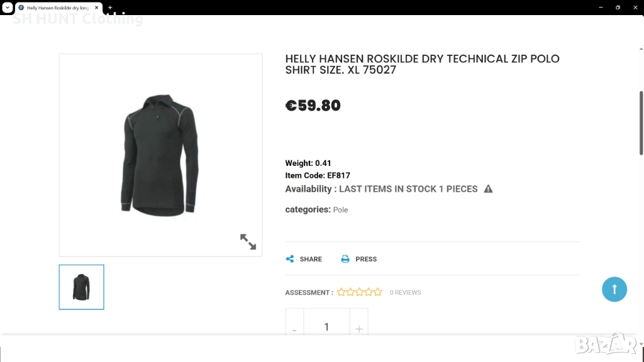644x362 pixels.
Task: Click the first rating star
Action: (341, 292)
